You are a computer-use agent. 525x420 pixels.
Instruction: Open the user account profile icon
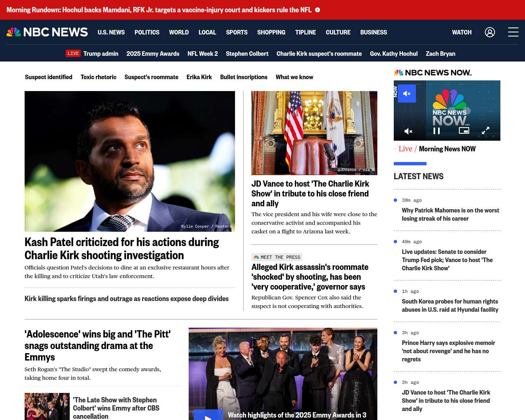(490, 32)
